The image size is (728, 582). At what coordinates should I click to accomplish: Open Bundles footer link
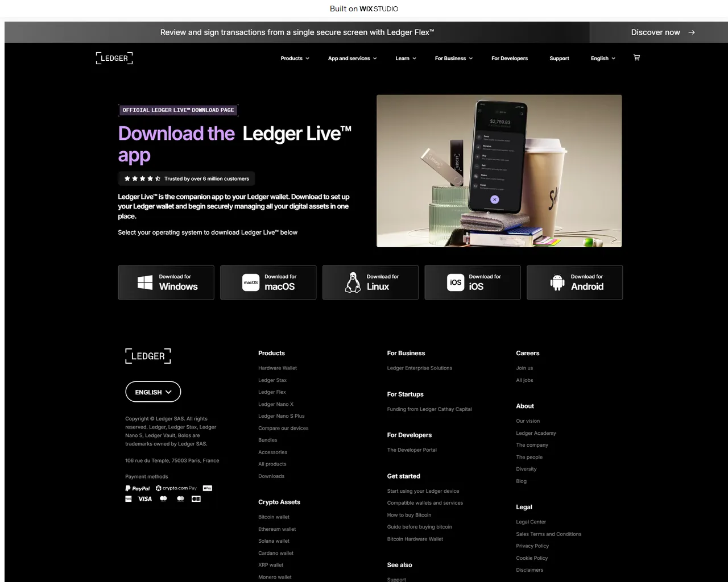268,440
